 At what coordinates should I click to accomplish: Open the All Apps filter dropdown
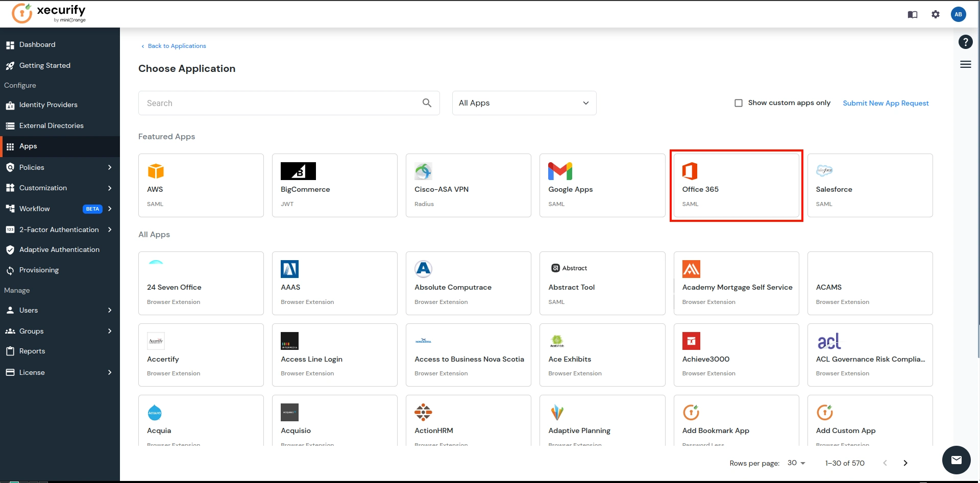pyautogui.click(x=524, y=103)
